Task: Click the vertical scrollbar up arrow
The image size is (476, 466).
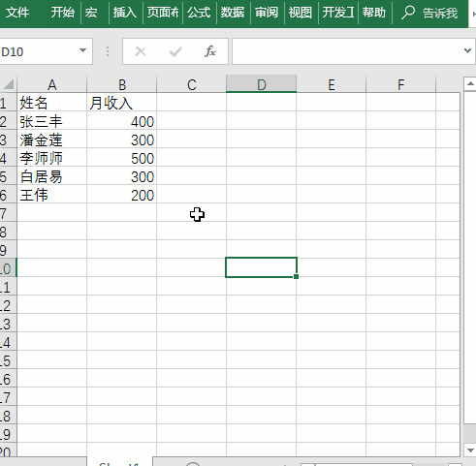Action: coord(470,84)
